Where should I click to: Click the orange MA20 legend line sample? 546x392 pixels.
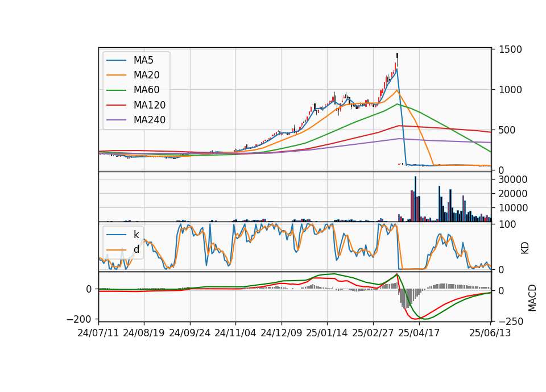pos(116,75)
